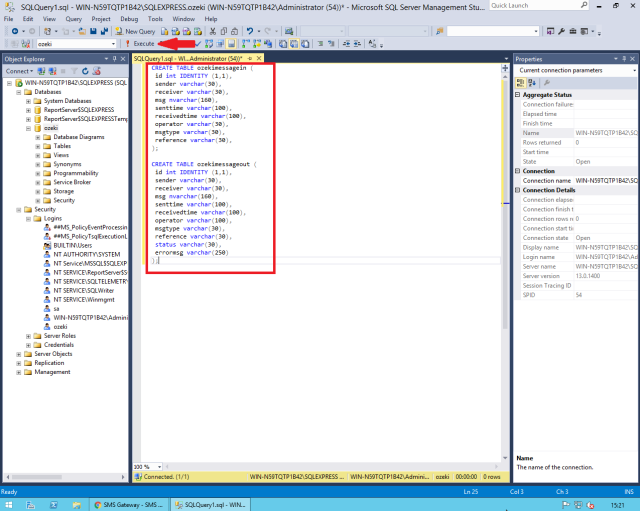Open SMS Gateway Chrome taskbar item
Image resolution: width=640 pixels, height=511 pixels.
(129, 505)
